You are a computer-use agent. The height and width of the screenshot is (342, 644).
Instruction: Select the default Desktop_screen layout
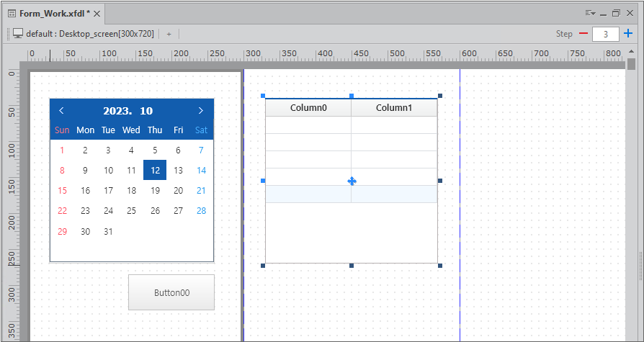pos(89,34)
